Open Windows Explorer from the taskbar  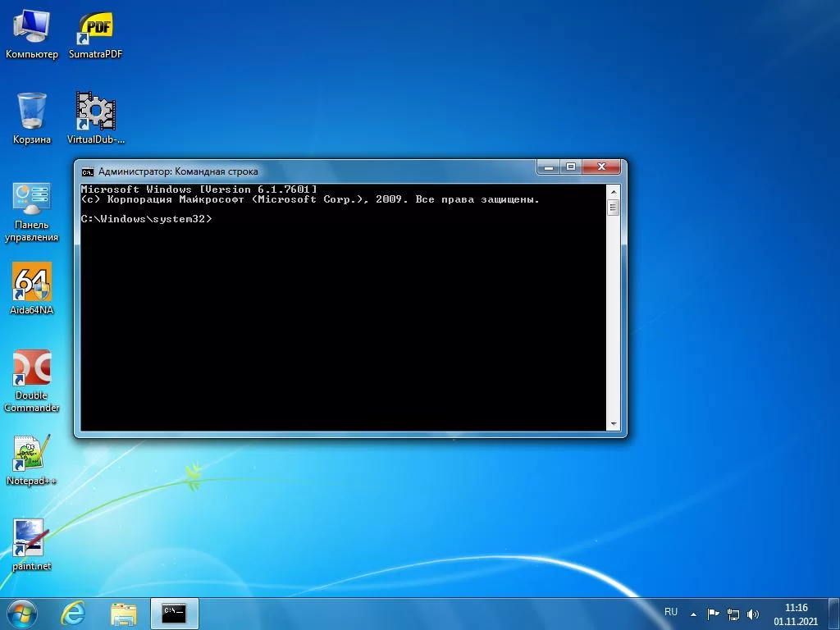(124, 614)
